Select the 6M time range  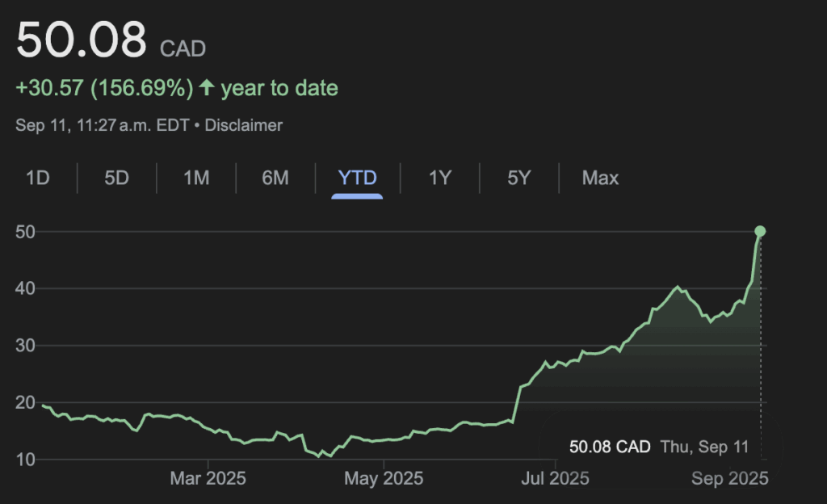275,178
